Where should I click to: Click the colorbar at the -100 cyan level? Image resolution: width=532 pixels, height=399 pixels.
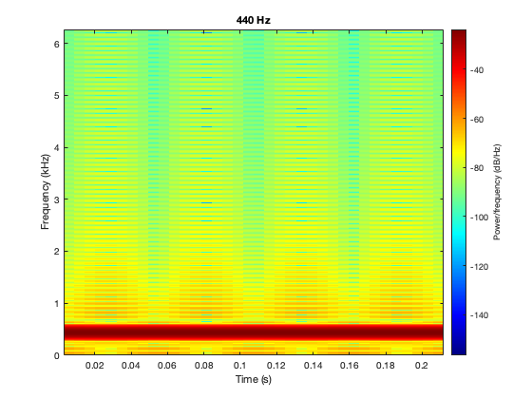[x=459, y=218]
